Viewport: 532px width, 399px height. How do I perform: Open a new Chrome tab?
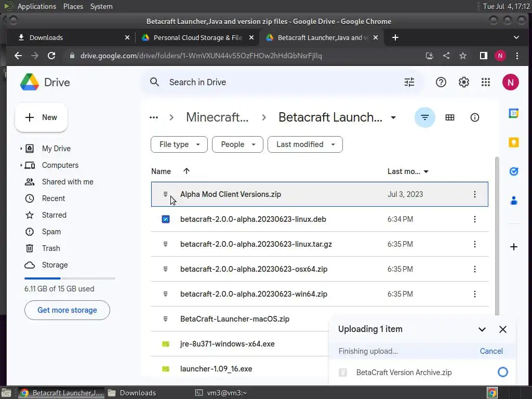395,37
